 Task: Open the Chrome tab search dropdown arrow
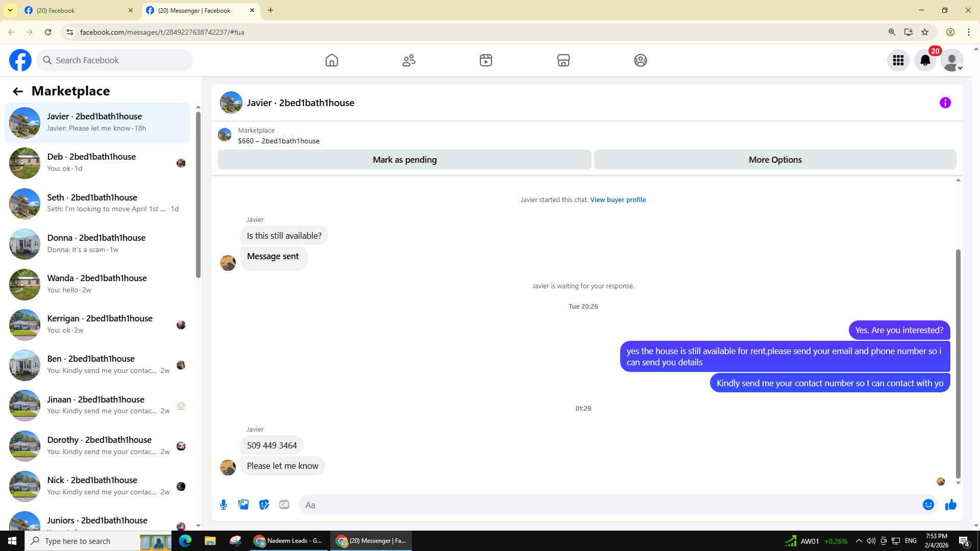10,10
